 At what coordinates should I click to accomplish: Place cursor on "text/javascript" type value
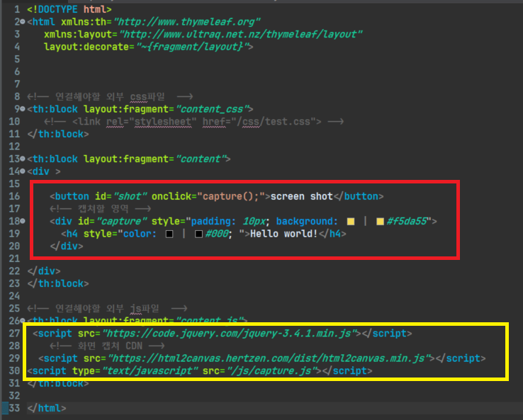pyautogui.click(x=150, y=370)
